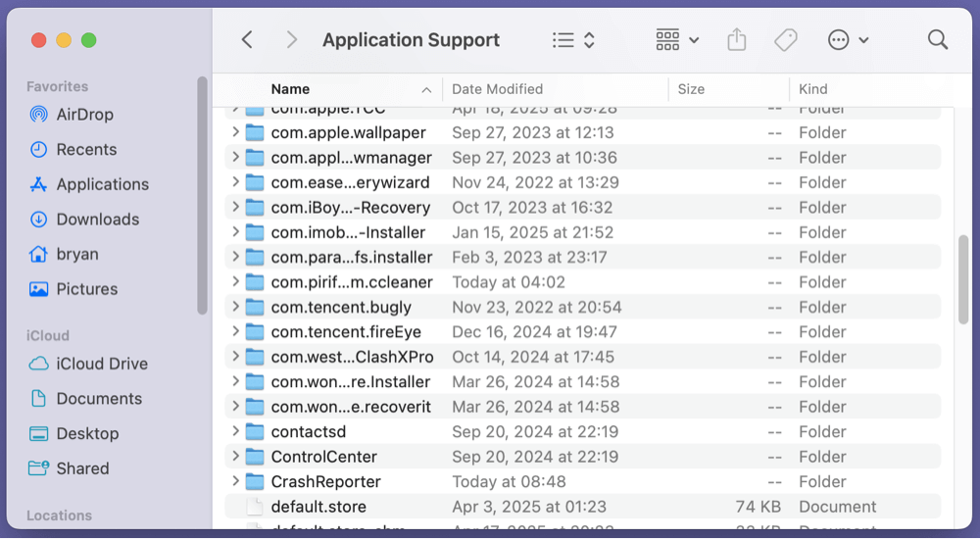Viewport: 980px width, 539px height.
Task: Open iCloud Drive in the sidebar
Action: [88, 364]
